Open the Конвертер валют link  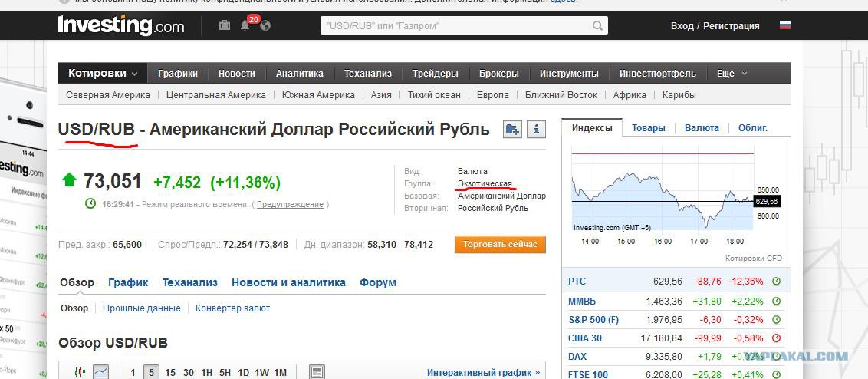click(x=232, y=308)
